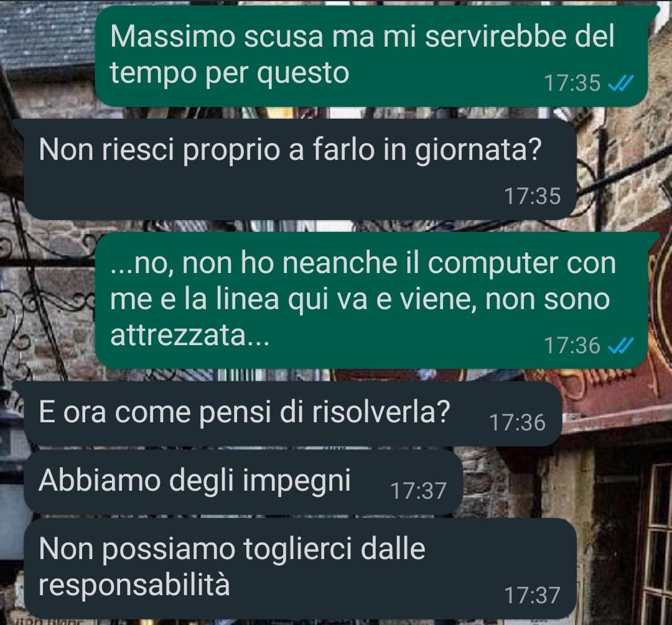Click the 17:35 timestamp on the outgoing message
Image resolution: width=672 pixels, height=625 pixels.
[572, 83]
